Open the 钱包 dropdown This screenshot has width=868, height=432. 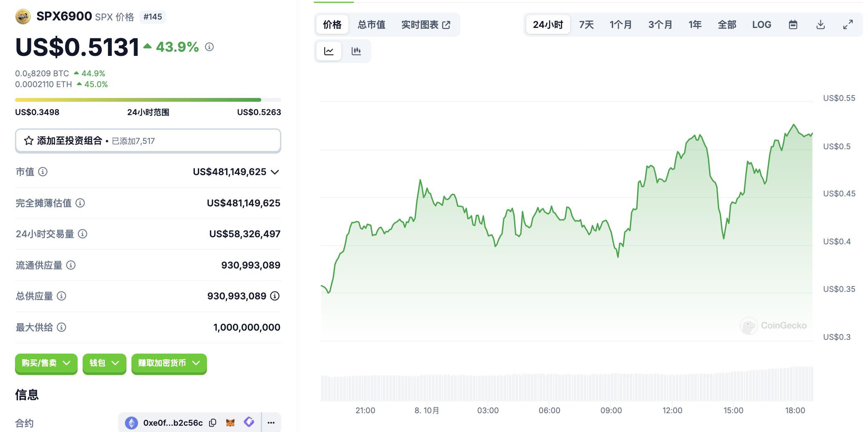click(104, 363)
